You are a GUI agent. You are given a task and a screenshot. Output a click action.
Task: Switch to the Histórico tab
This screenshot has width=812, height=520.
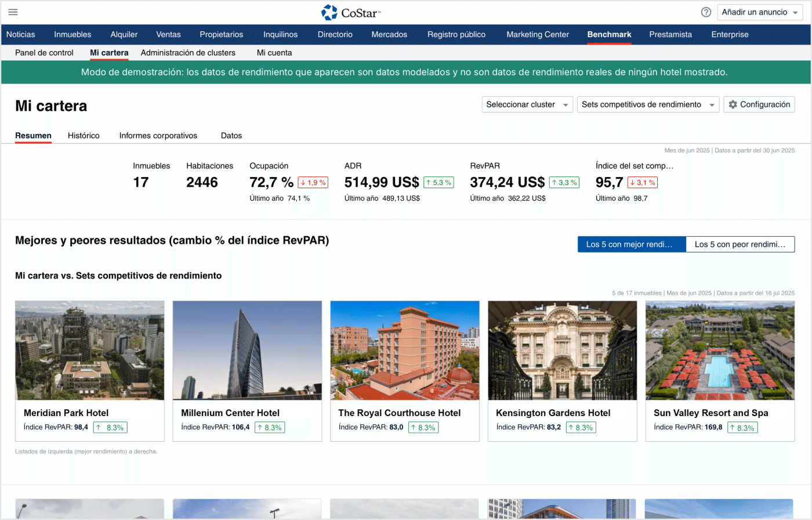click(84, 135)
